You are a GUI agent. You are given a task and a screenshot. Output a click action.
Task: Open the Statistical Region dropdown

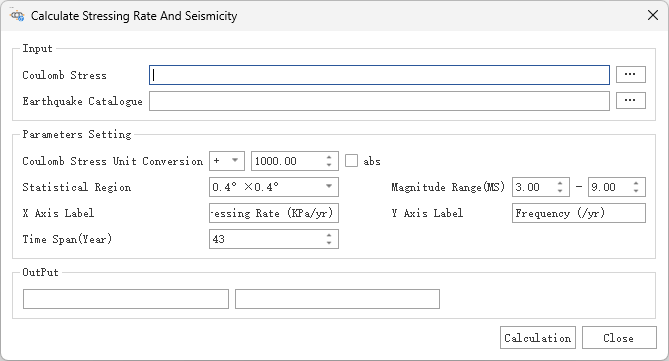(x=273, y=187)
